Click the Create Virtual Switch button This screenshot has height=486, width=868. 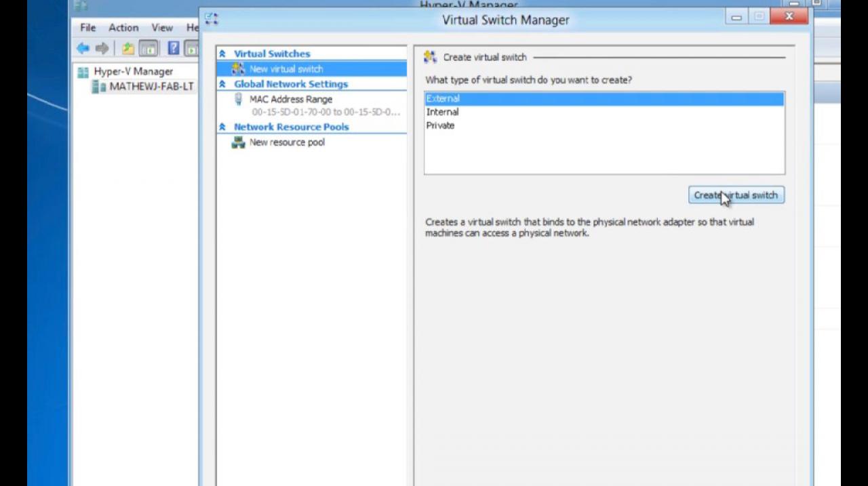[736, 195]
